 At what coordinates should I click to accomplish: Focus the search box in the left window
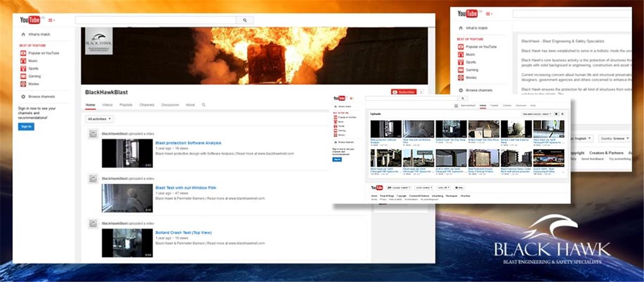click(156, 20)
